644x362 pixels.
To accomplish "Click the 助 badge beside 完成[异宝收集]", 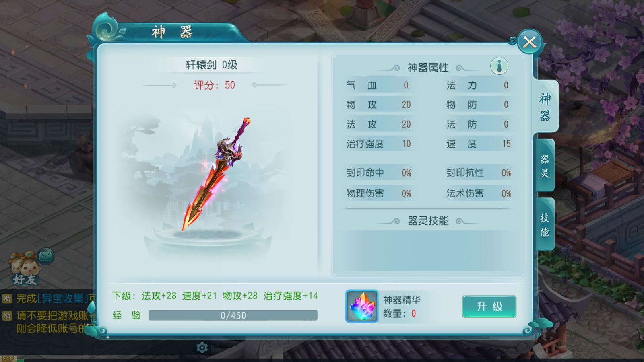I will click(7, 298).
